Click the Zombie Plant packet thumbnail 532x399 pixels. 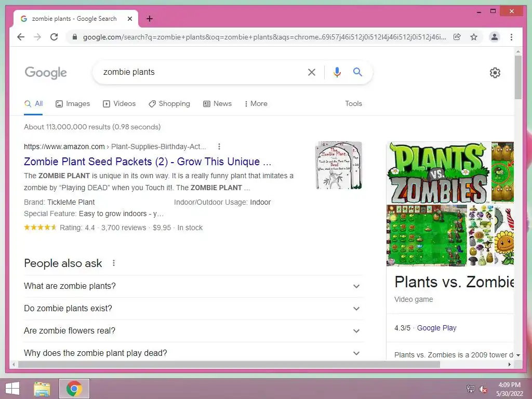coord(339,165)
